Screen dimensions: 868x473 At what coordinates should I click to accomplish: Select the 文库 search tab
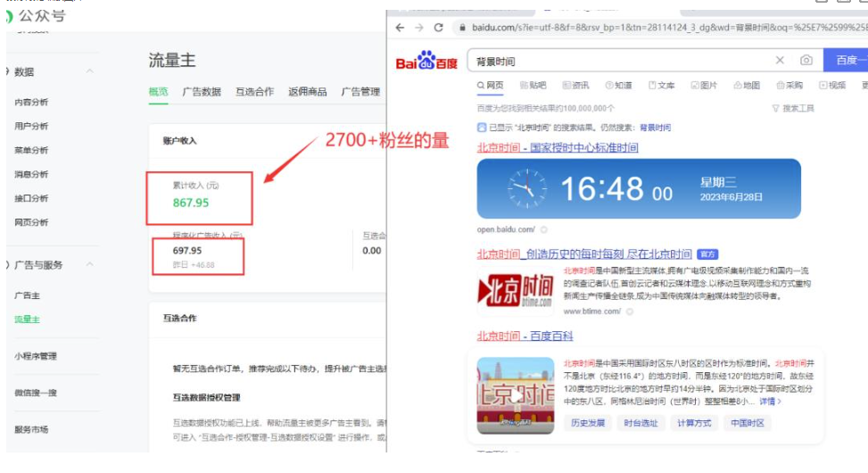(662, 85)
